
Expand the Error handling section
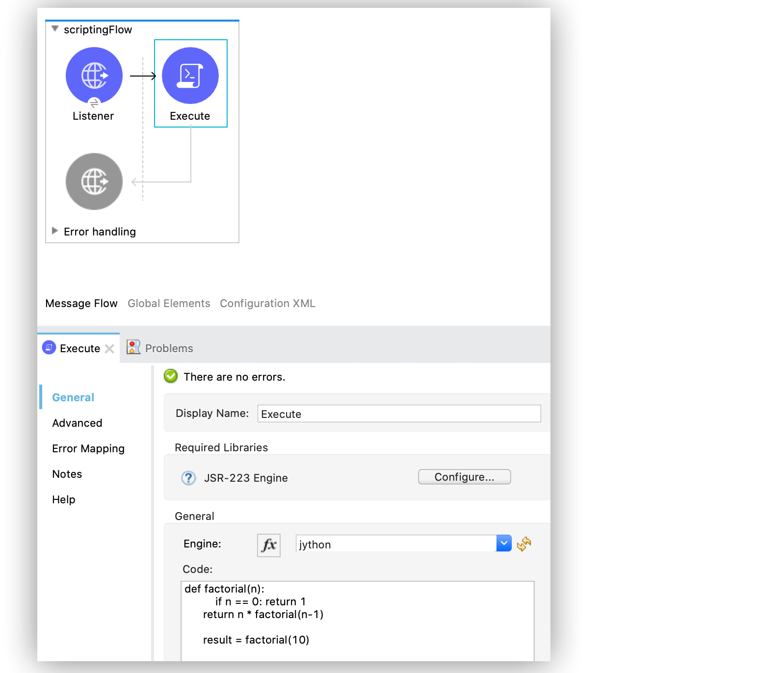point(55,231)
